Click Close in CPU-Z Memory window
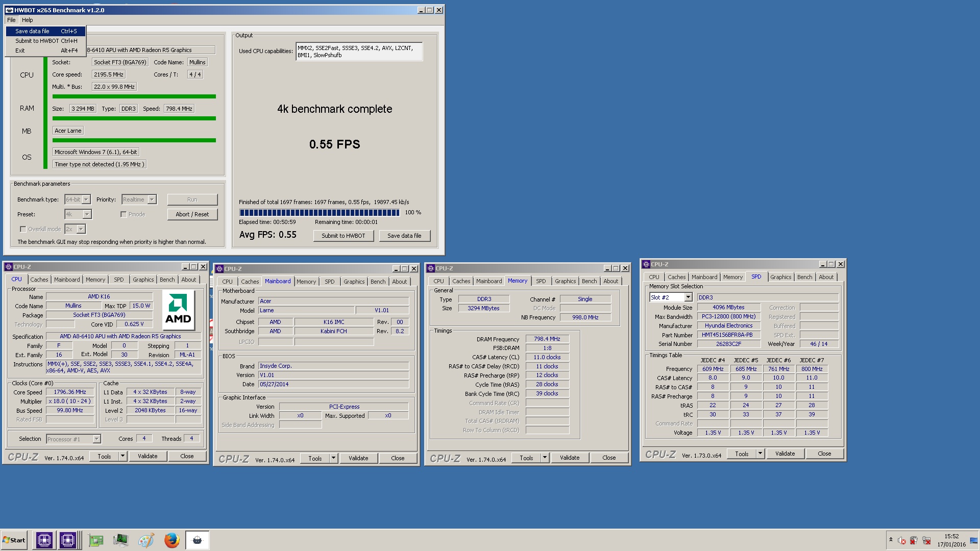 (609, 458)
